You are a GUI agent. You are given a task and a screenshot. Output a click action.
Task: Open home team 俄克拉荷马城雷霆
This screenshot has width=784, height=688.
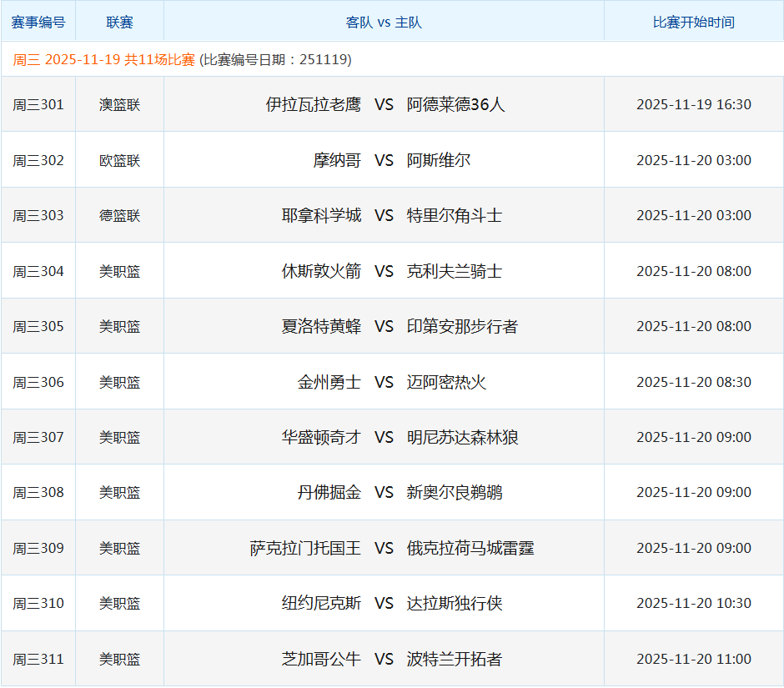coord(470,548)
